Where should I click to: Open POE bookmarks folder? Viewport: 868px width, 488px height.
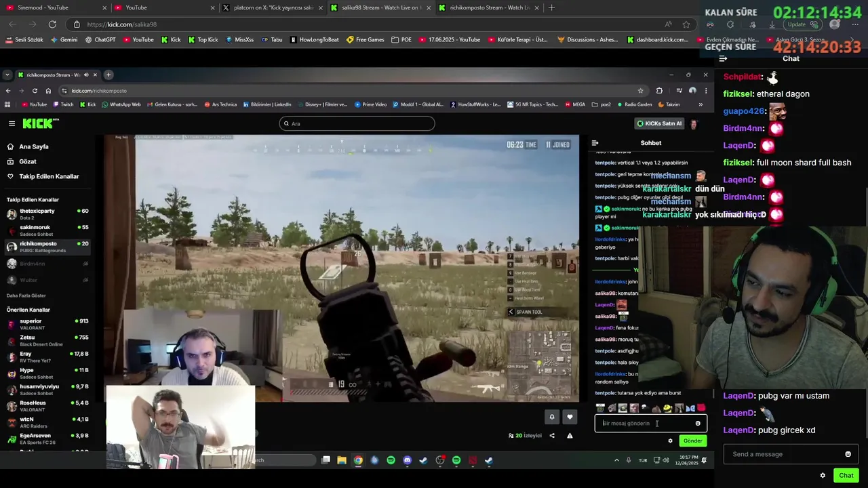[x=401, y=40]
